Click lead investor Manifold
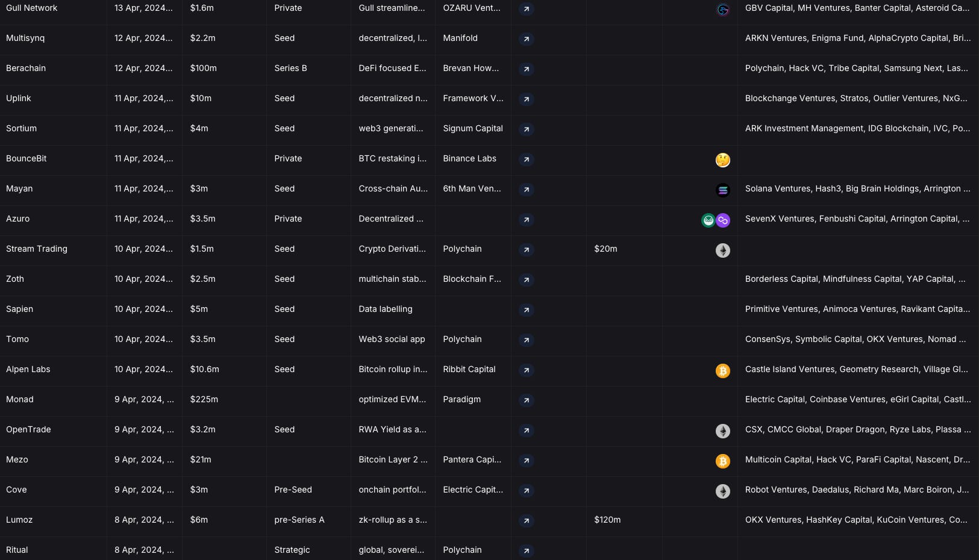This screenshot has width=979, height=560. point(460,38)
